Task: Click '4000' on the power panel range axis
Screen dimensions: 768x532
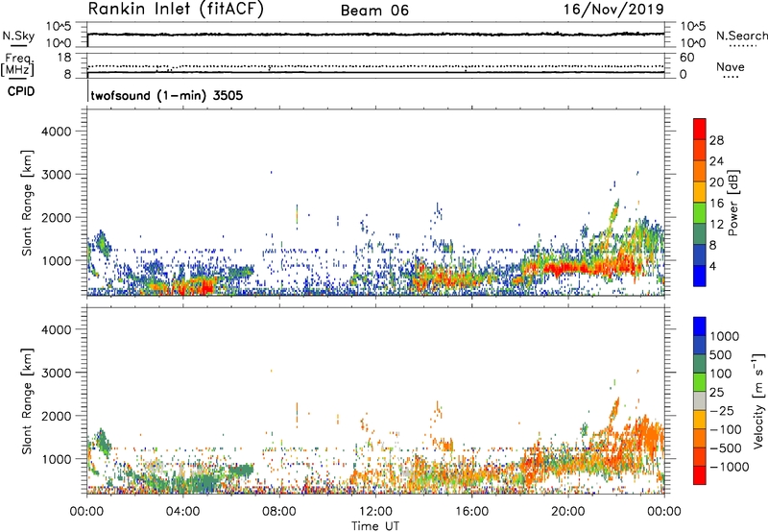Action: tap(57, 132)
